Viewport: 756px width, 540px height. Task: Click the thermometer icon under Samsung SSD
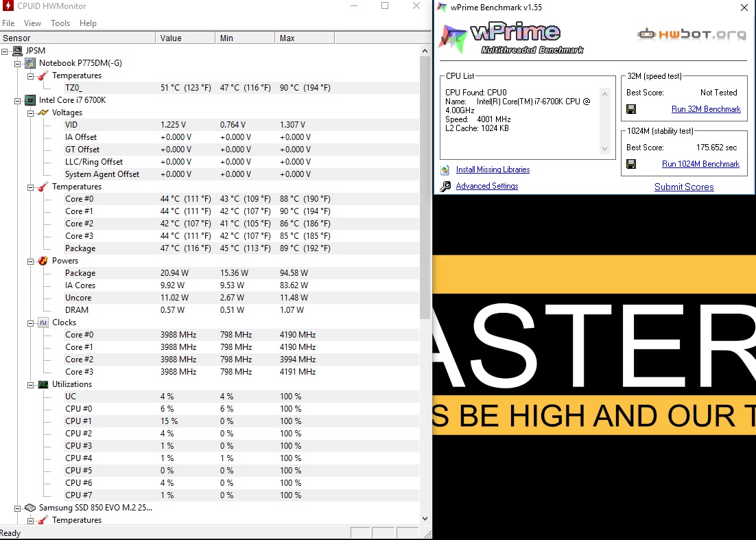pyautogui.click(x=43, y=520)
